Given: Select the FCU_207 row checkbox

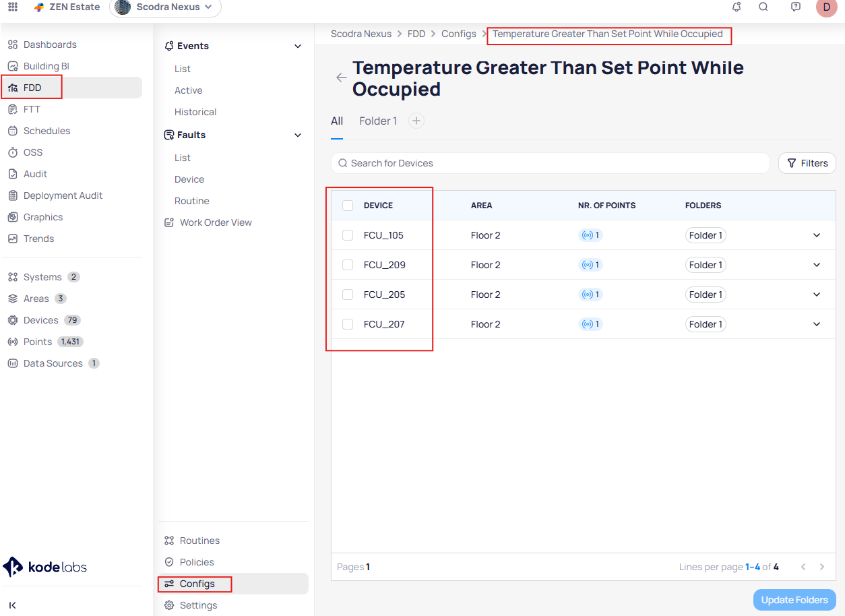Looking at the screenshot, I should 348,324.
